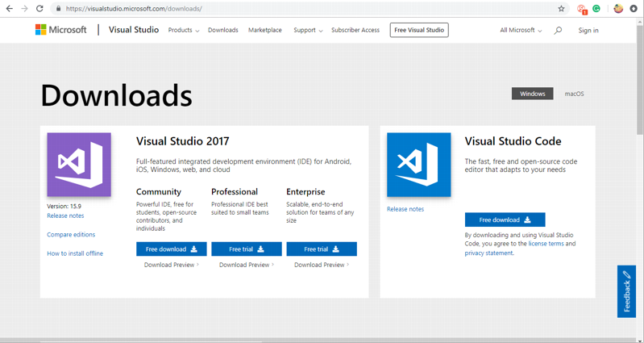Open Visual Studio 2017 Release notes
Screen dimensions: 644x343
(x=65, y=216)
